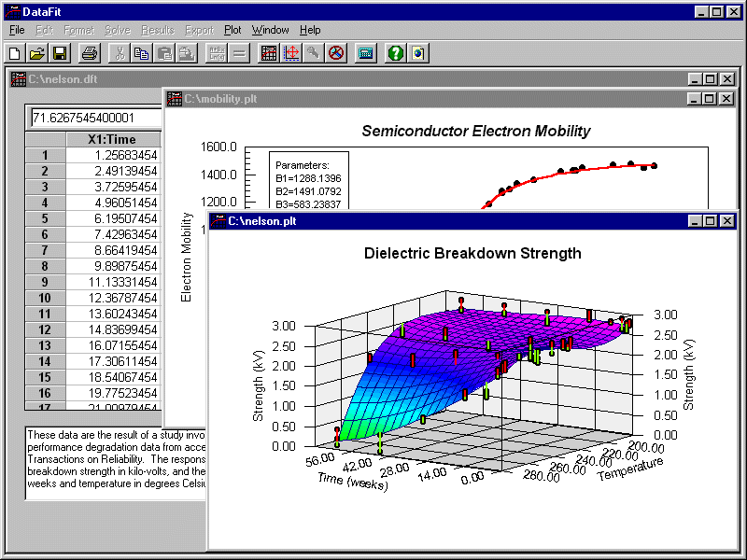747x560 pixels.
Task: Click the stop solving cancel icon
Action: click(335, 53)
